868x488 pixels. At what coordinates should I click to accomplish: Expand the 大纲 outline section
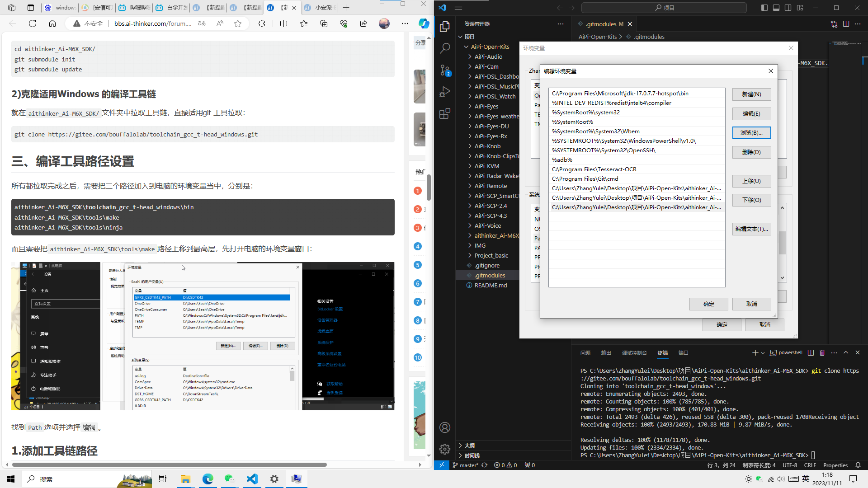470,446
